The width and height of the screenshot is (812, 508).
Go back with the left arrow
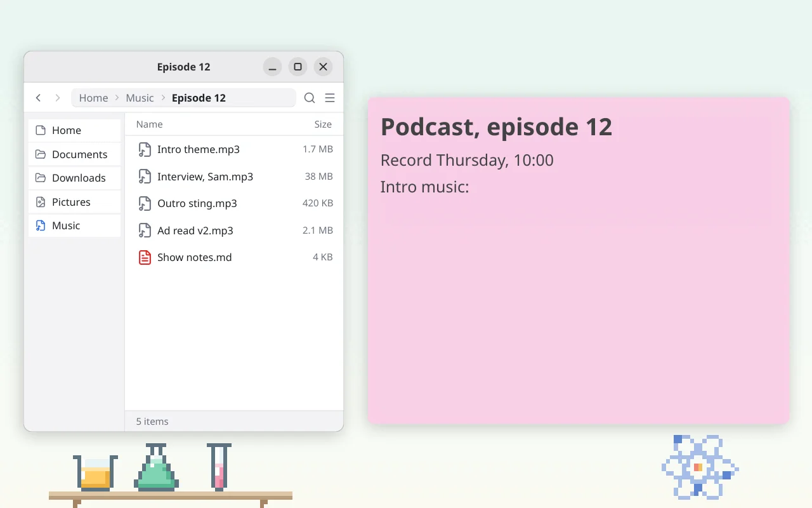[39, 98]
